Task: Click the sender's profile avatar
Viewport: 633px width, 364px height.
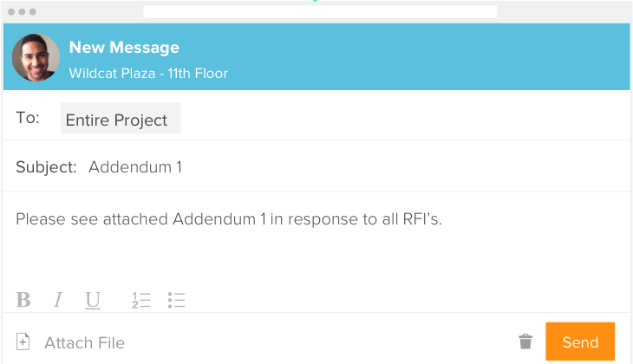Action: [x=36, y=58]
